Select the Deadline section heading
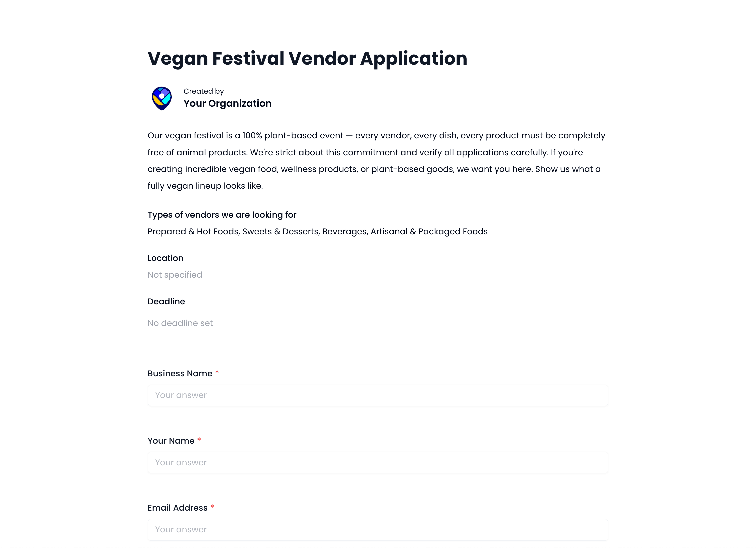756x548 pixels. 166,301
